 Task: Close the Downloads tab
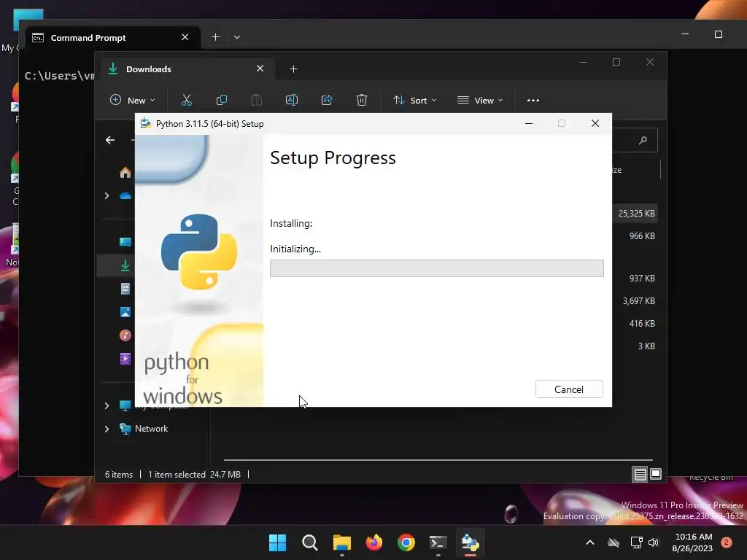260,69
